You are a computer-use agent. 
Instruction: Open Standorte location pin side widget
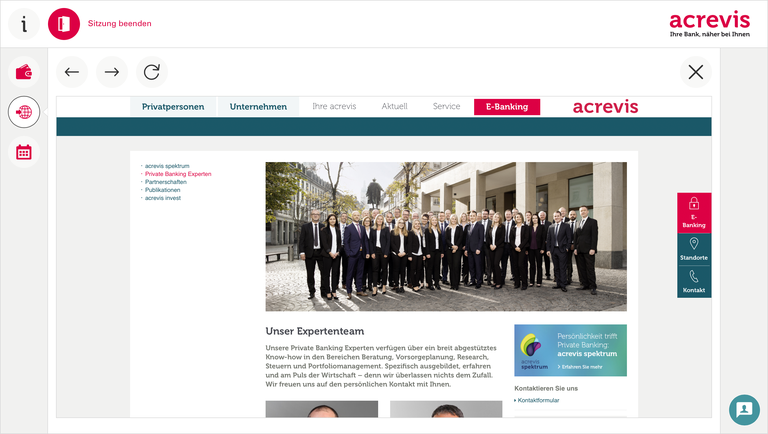[x=694, y=249]
